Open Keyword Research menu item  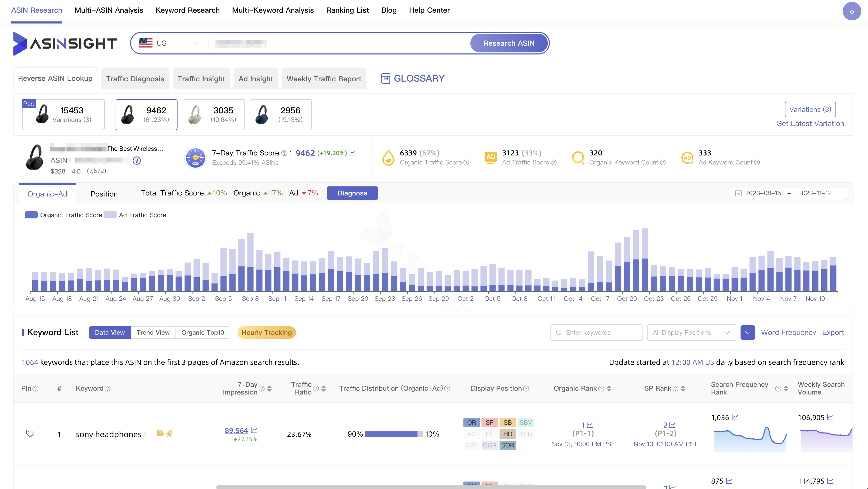click(x=187, y=10)
